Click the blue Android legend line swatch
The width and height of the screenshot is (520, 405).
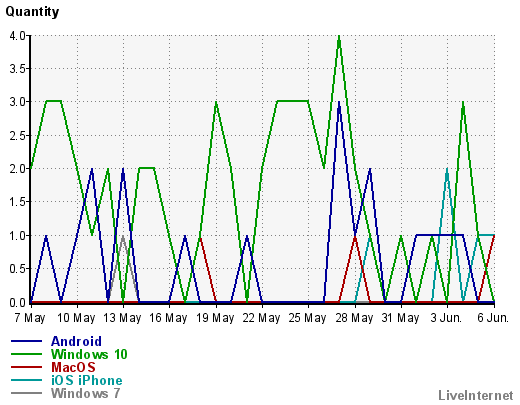pos(26,341)
